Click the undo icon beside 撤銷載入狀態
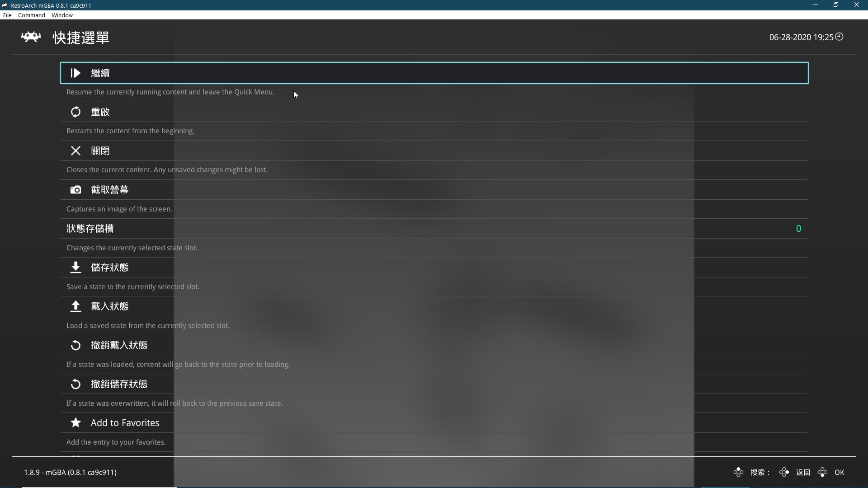This screenshot has width=868, height=488. click(75, 345)
